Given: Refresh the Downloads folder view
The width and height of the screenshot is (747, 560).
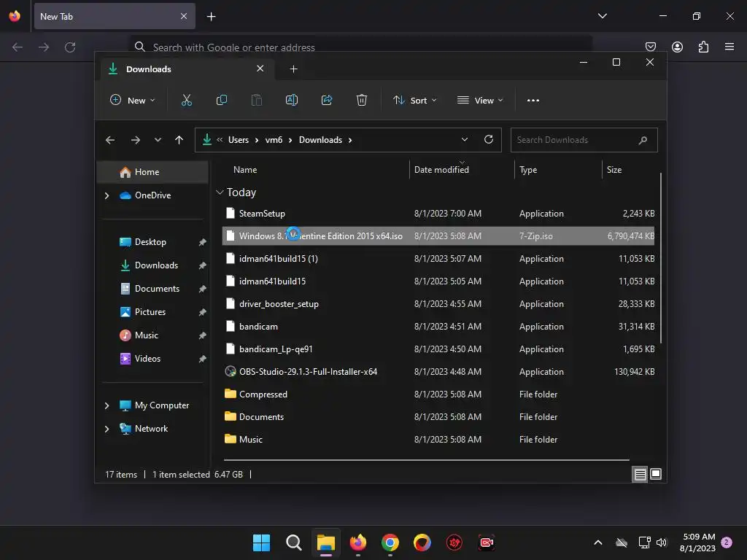Looking at the screenshot, I should (488, 139).
